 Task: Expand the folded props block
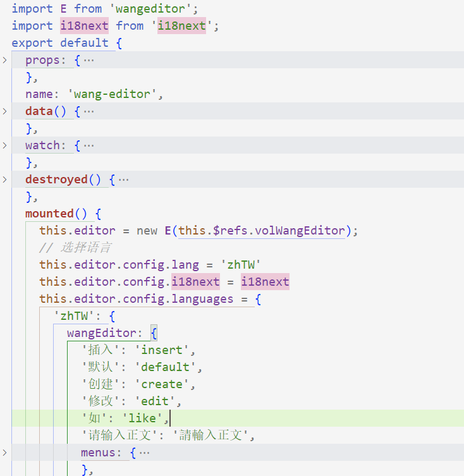pyautogui.click(x=4, y=60)
